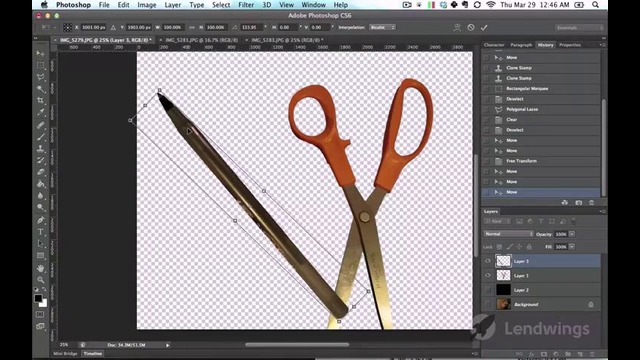
Task: Create a new snapshot in History panel
Action: 578,202
